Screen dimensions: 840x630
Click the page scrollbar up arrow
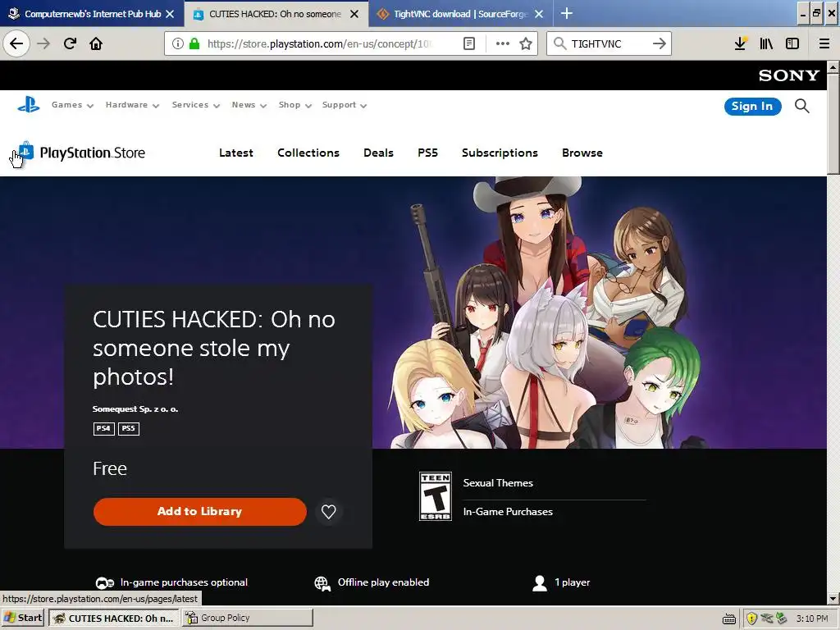(x=833, y=67)
